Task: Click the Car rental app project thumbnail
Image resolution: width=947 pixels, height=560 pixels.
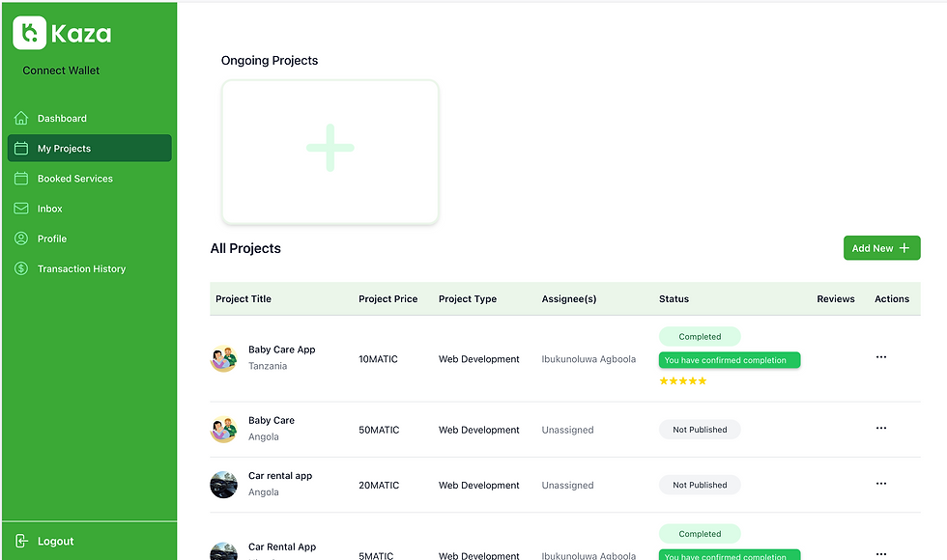Action: tap(223, 484)
